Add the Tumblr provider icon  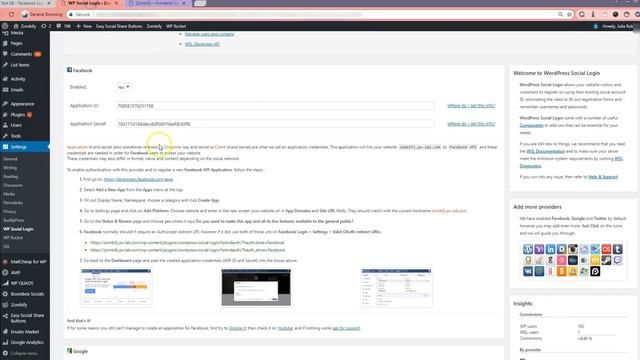click(618, 249)
